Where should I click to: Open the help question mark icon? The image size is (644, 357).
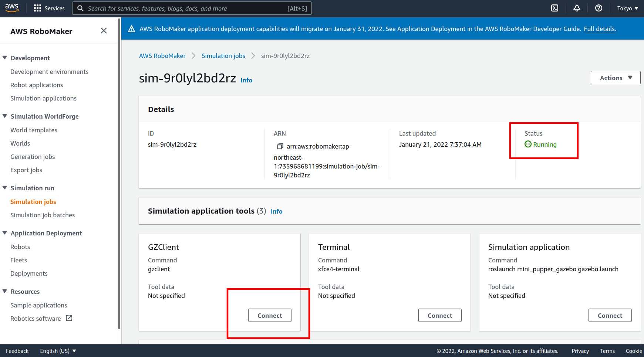(599, 8)
